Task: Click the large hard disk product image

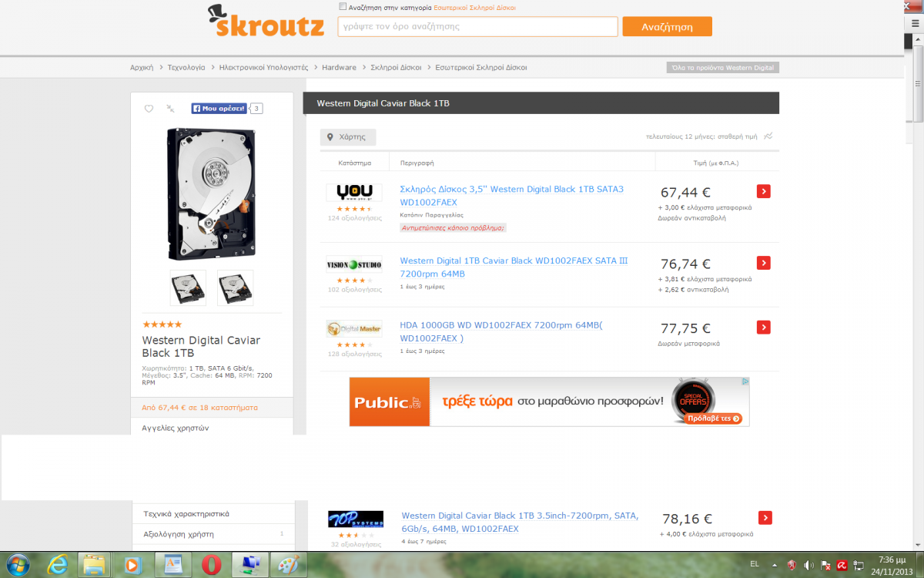Action: point(211,193)
